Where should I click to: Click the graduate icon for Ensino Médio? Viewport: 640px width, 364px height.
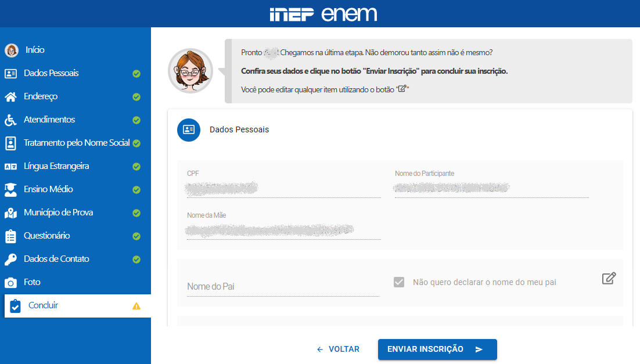[x=10, y=190]
